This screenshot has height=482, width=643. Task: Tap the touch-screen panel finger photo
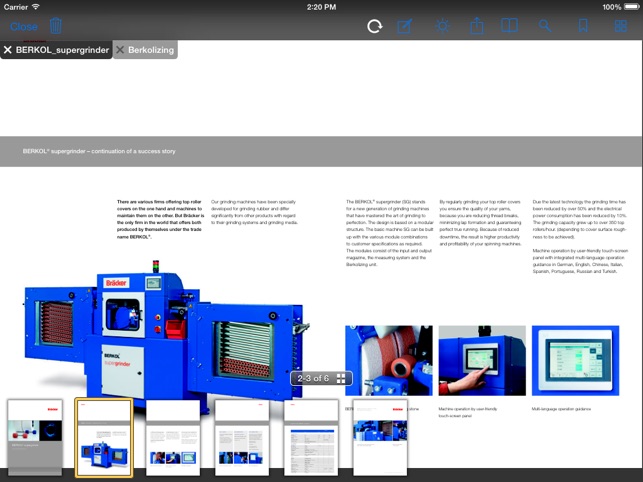click(x=482, y=361)
